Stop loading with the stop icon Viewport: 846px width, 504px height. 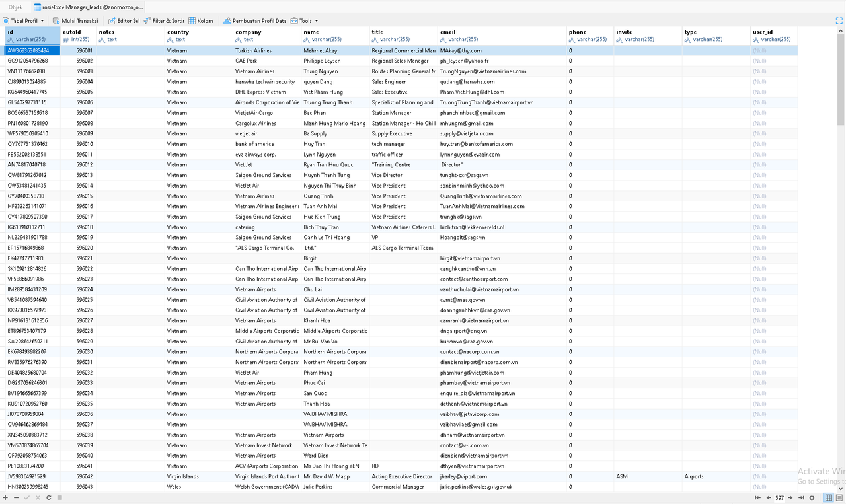pyautogui.click(x=59, y=497)
